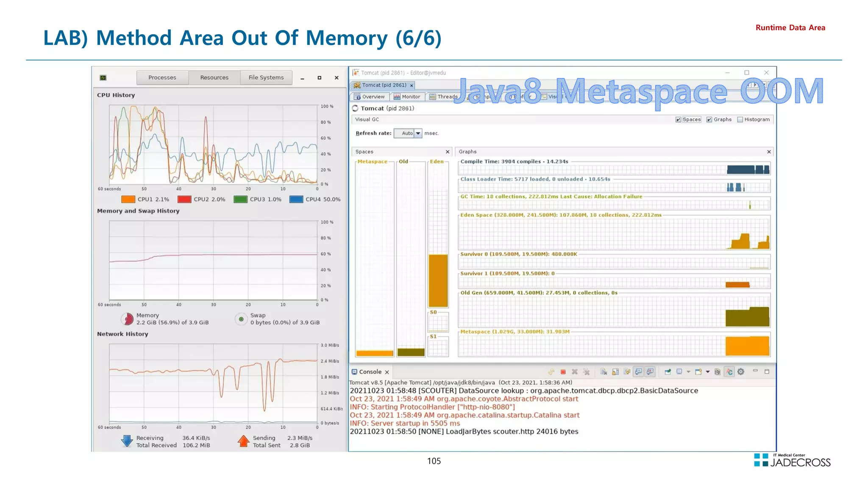Click the red Terminate button in Console toolbar
The image size is (868, 488).
563,372
